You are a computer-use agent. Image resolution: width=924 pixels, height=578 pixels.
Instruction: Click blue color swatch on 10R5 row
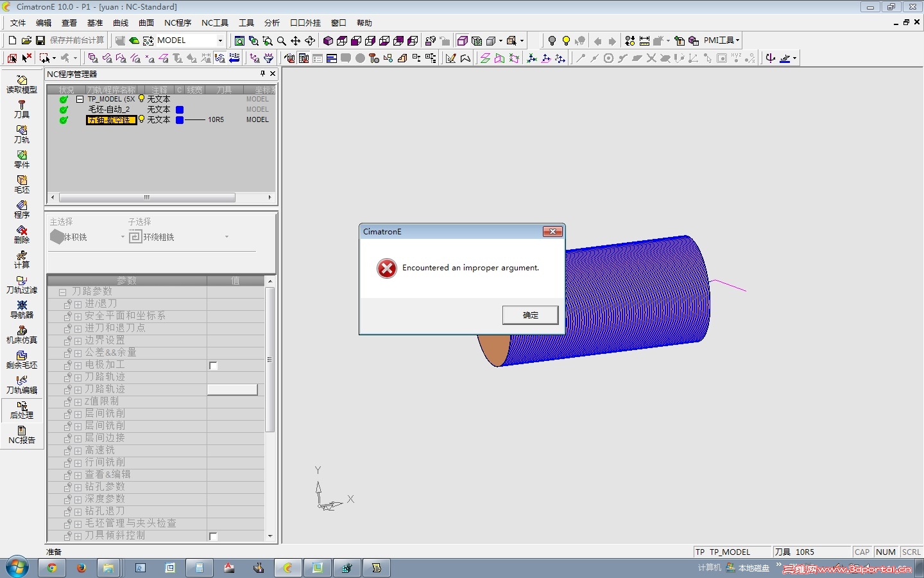click(x=180, y=120)
